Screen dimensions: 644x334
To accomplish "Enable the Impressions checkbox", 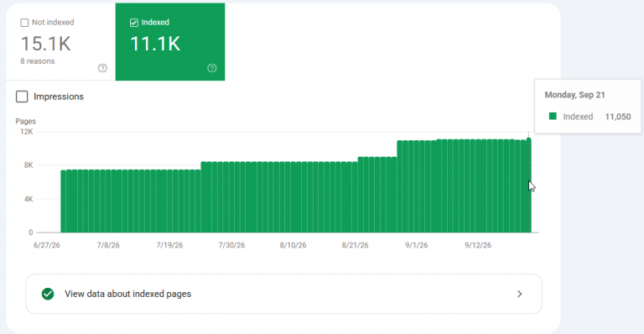I will click(x=22, y=97).
